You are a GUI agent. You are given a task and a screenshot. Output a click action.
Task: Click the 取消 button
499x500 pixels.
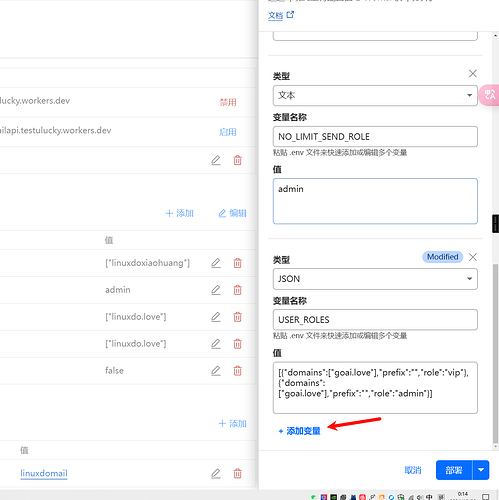pyautogui.click(x=413, y=470)
